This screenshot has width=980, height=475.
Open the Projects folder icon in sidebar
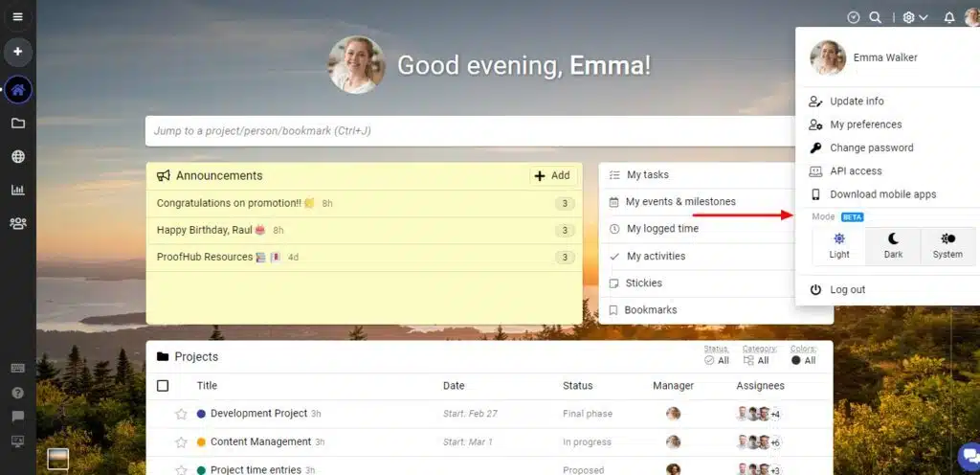pos(17,124)
